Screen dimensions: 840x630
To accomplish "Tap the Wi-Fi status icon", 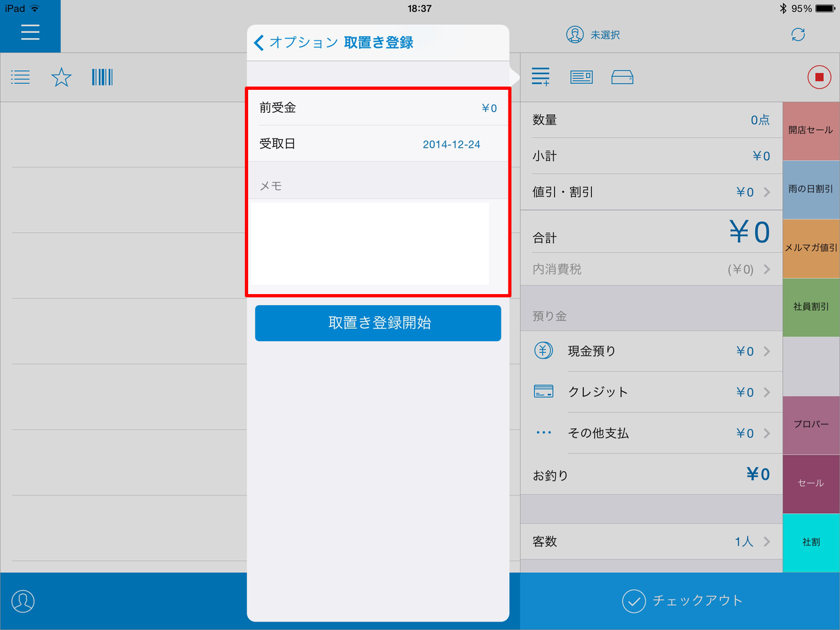I will [x=35, y=9].
